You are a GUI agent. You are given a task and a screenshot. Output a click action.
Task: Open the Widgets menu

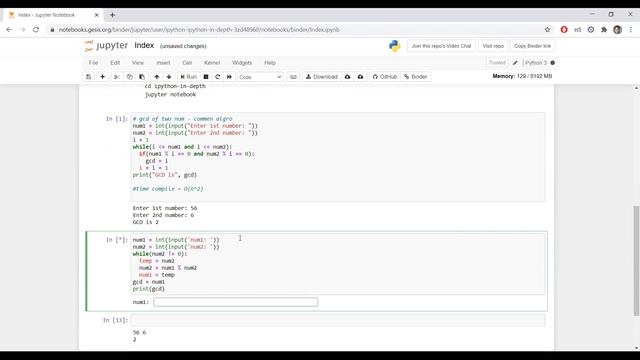[x=242, y=63]
